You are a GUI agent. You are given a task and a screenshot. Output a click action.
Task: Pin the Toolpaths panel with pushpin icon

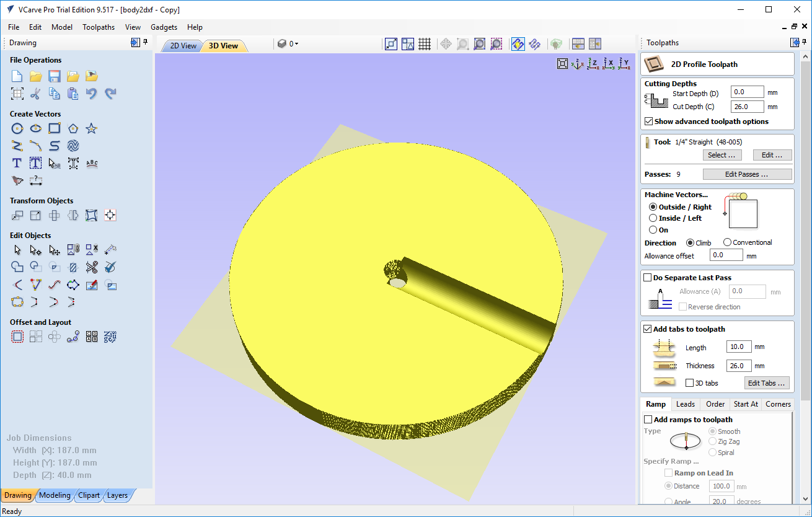point(805,42)
